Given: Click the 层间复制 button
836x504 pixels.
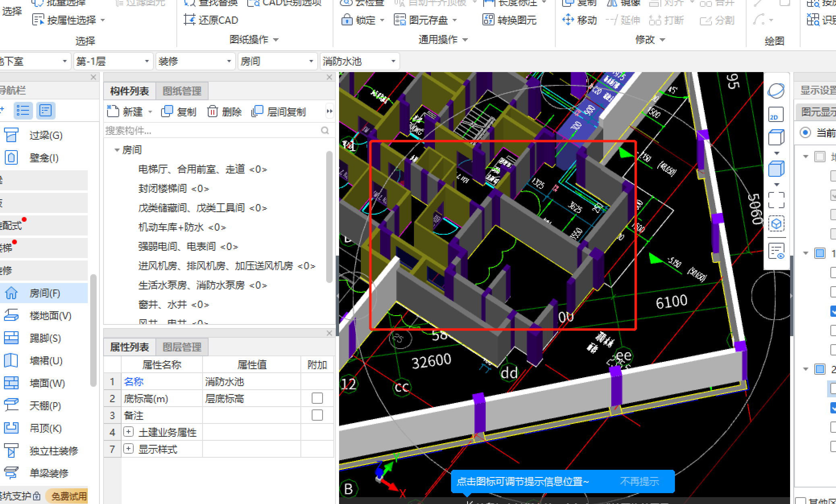Looking at the screenshot, I should click(278, 112).
